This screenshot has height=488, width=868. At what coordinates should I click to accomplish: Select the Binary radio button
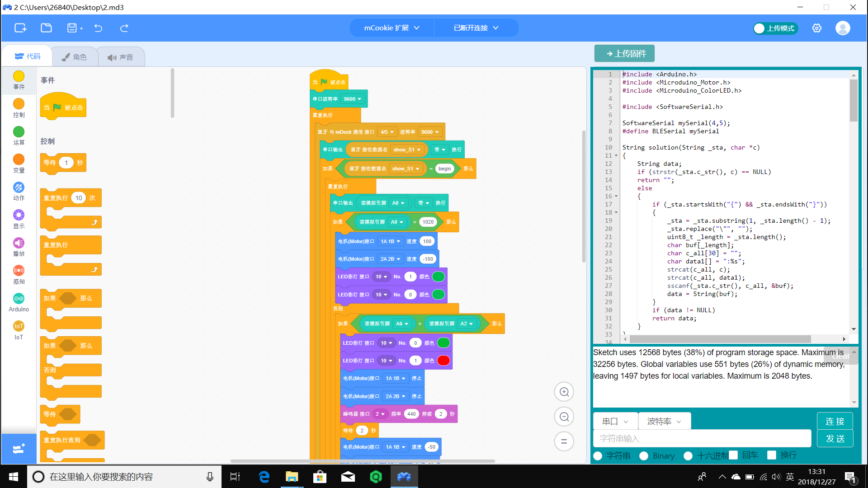[644, 456]
